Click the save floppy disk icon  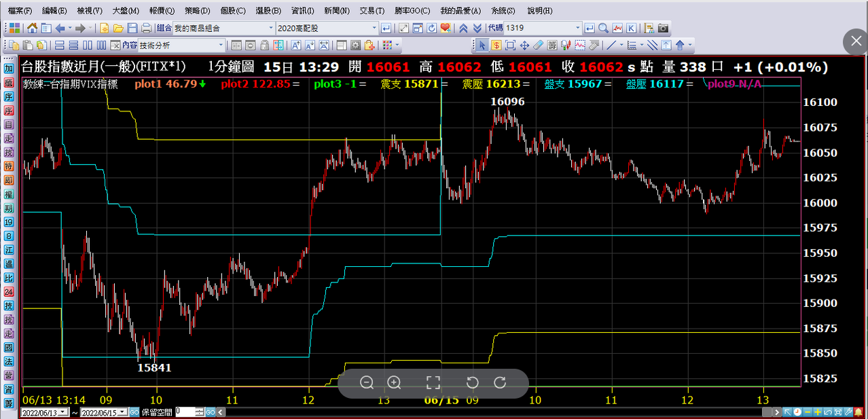[x=132, y=29]
